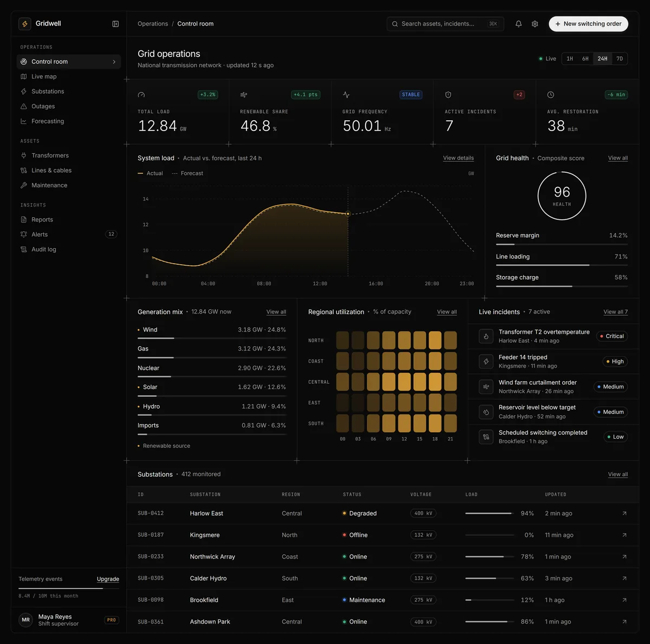
Task: Click the Reports document icon
Action: tap(24, 219)
